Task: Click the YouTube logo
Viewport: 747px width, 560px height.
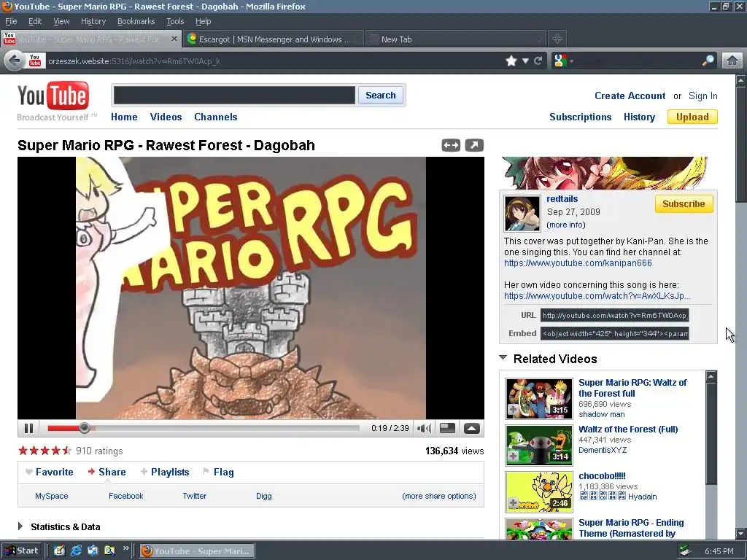Action: click(x=53, y=96)
